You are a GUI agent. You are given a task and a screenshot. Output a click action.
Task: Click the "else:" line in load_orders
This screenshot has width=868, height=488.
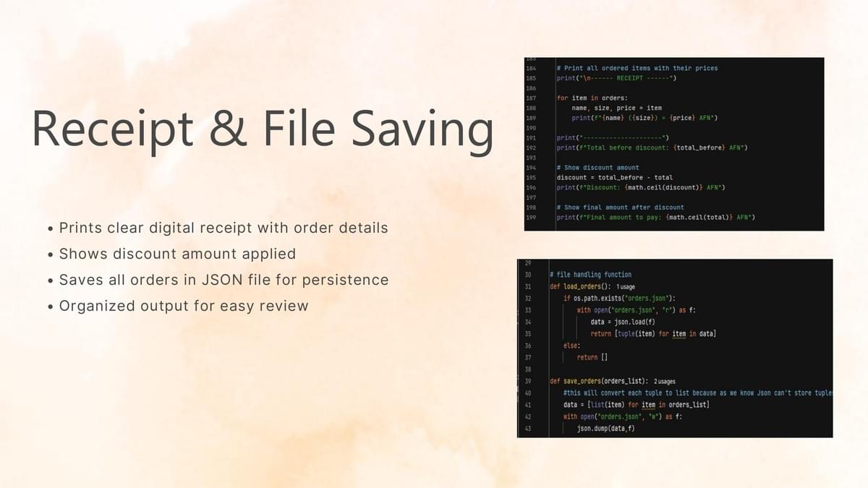coord(571,346)
